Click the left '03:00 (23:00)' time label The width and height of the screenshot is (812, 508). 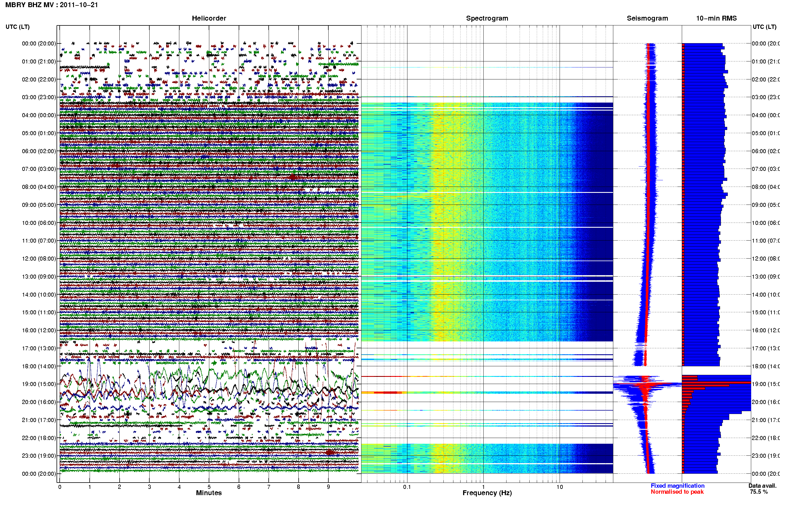point(39,97)
